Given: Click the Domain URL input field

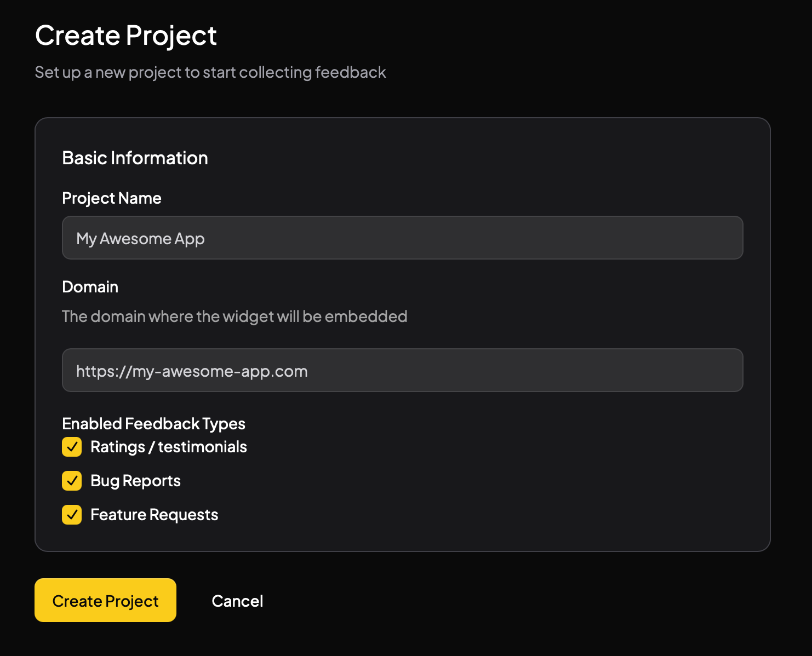Looking at the screenshot, I should 403,370.
